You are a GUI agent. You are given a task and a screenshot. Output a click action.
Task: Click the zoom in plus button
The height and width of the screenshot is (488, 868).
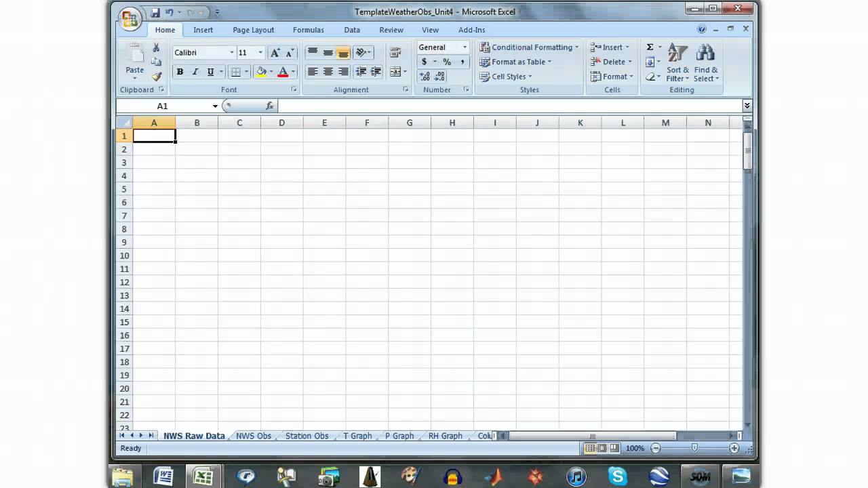pyautogui.click(x=734, y=448)
